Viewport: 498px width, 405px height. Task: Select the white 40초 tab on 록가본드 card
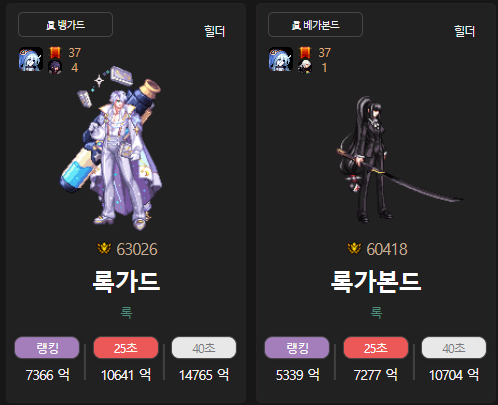pos(454,348)
